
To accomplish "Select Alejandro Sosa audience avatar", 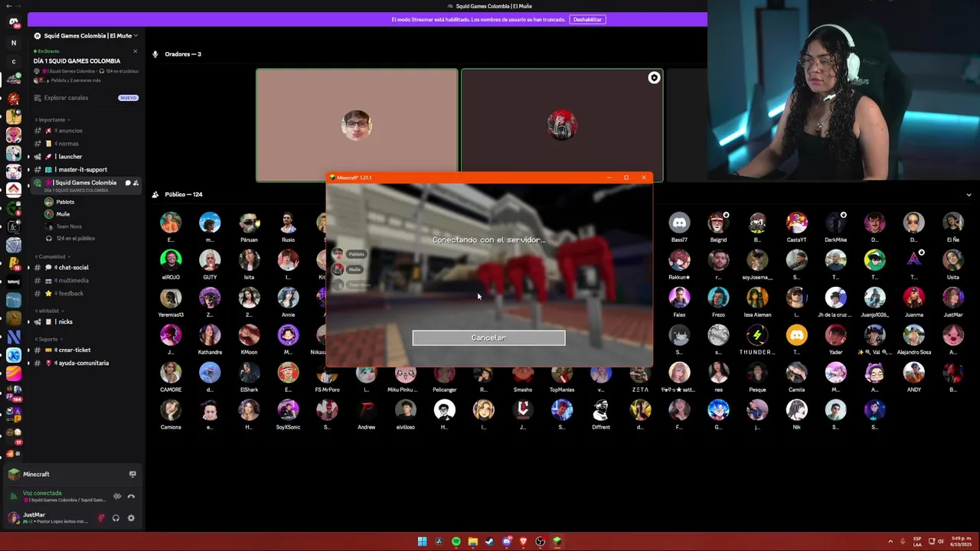I will 913,335.
